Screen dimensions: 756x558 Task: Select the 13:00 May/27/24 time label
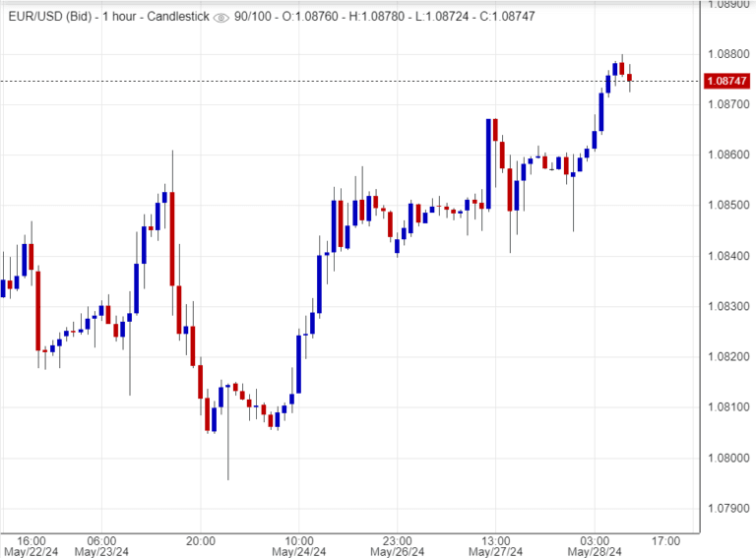click(x=496, y=546)
